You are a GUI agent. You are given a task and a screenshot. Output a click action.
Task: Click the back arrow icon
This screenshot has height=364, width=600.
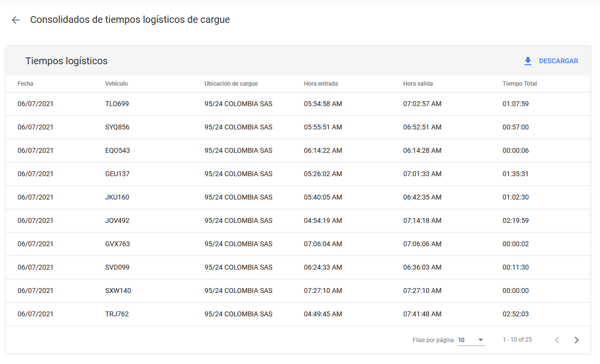[x=16, y=20]
